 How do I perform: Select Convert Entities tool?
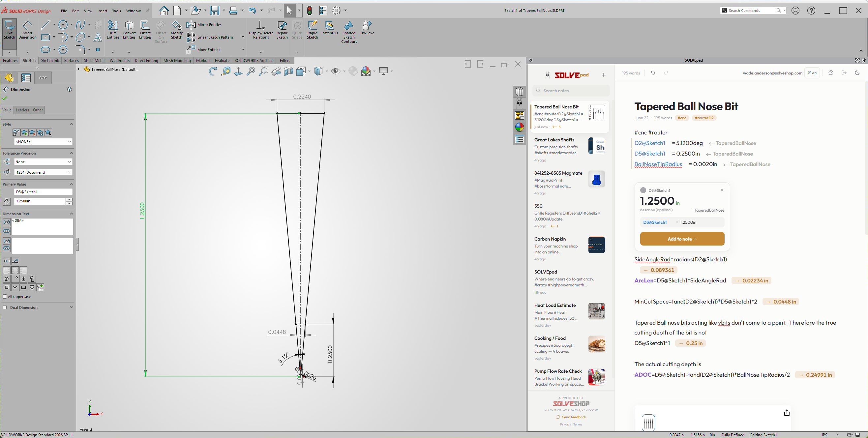point(129,30)
